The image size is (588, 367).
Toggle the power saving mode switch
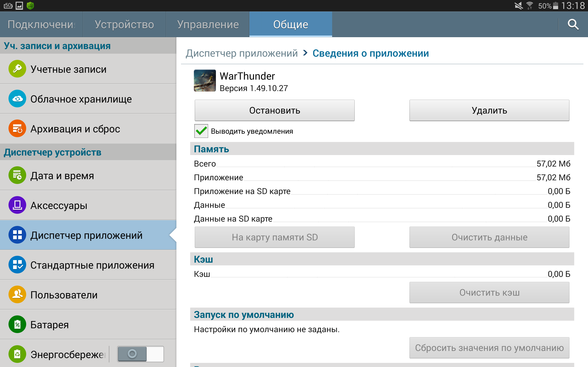[x=140, y=354]
